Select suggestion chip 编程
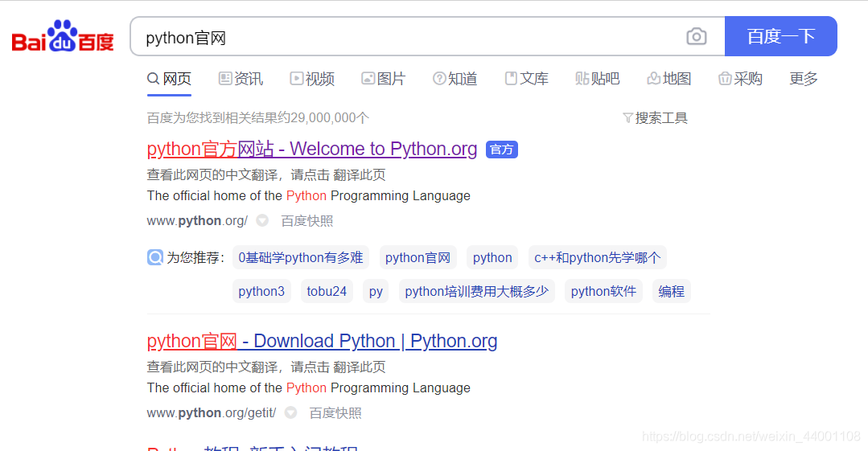This screenshot has height=451, width=868. pyautogui.click(x=672, y=292)
